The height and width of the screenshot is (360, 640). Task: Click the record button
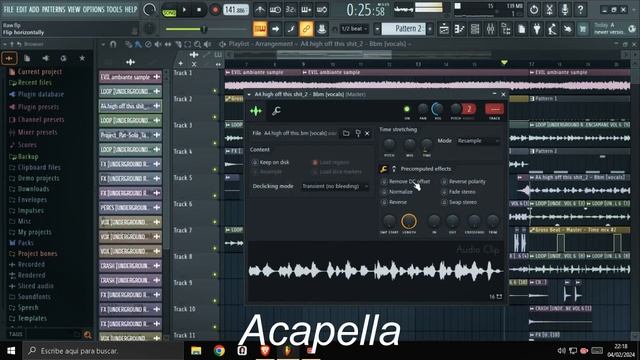(x=215, y=10)
